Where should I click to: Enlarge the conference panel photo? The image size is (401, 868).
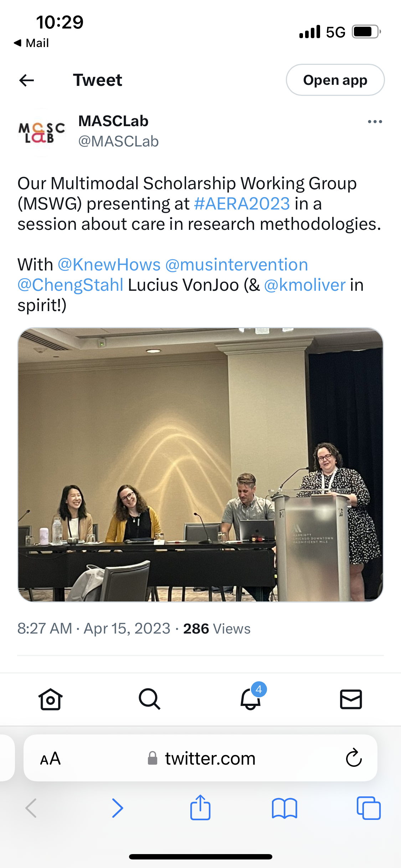(201, 465)
